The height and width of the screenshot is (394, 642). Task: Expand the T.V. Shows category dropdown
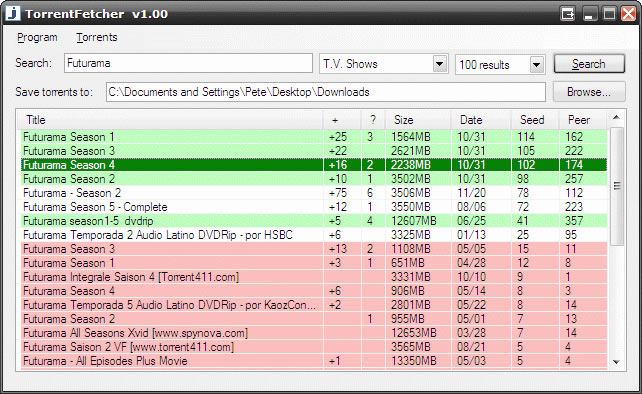pyautogui.click(x=439, y=64)
